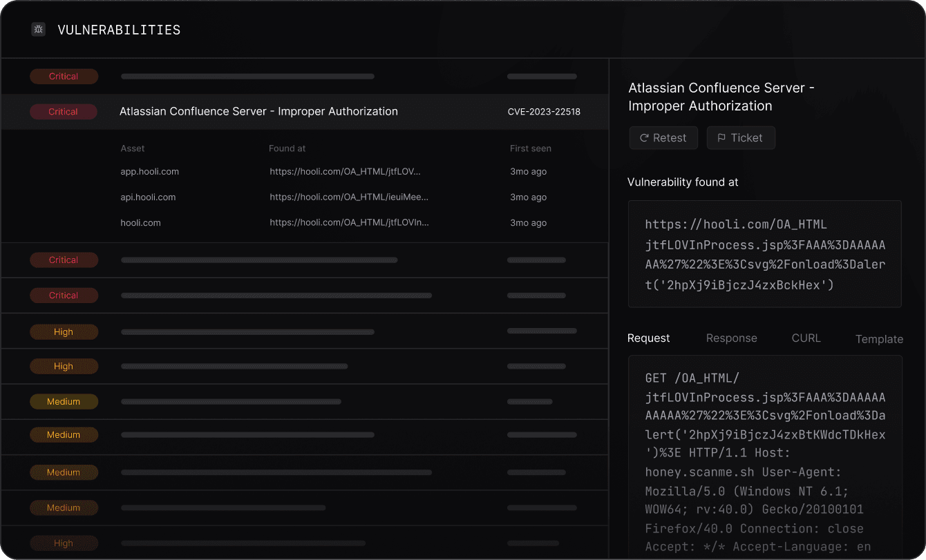Click the api.hooli.com asset row
The image size is (926, 560).
click(149, 197)
